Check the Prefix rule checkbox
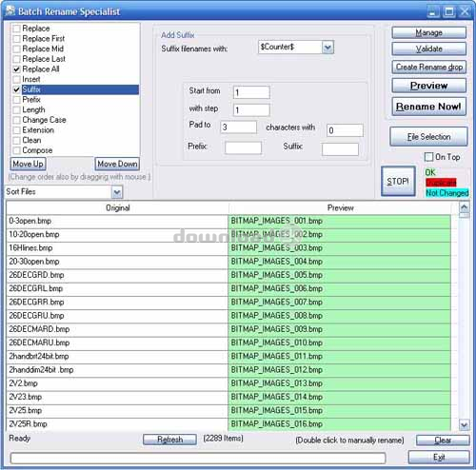The height and width of the screenshot is (470, 476). (x=16, y=100)
